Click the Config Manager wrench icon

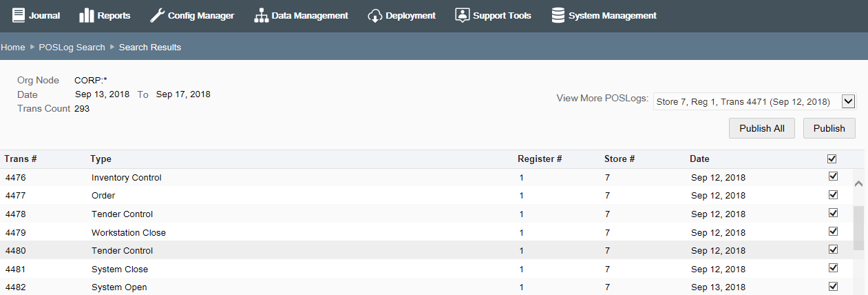pos(157,15)
